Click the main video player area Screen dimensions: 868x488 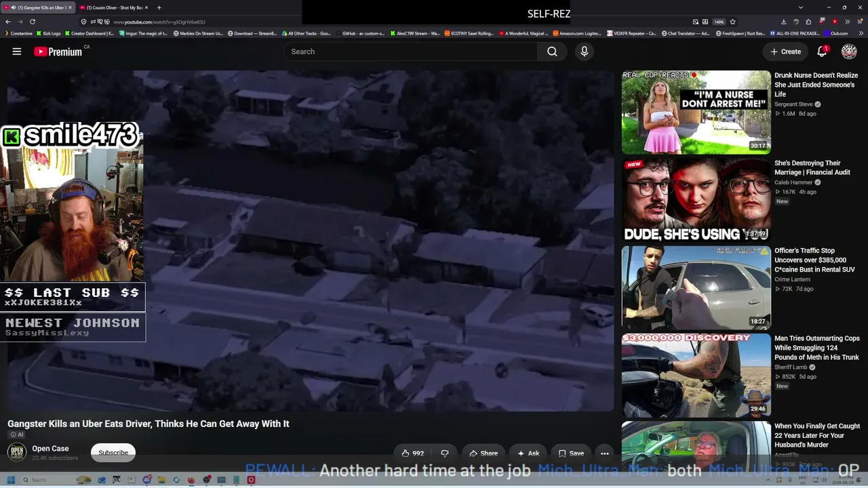point(311,241)
